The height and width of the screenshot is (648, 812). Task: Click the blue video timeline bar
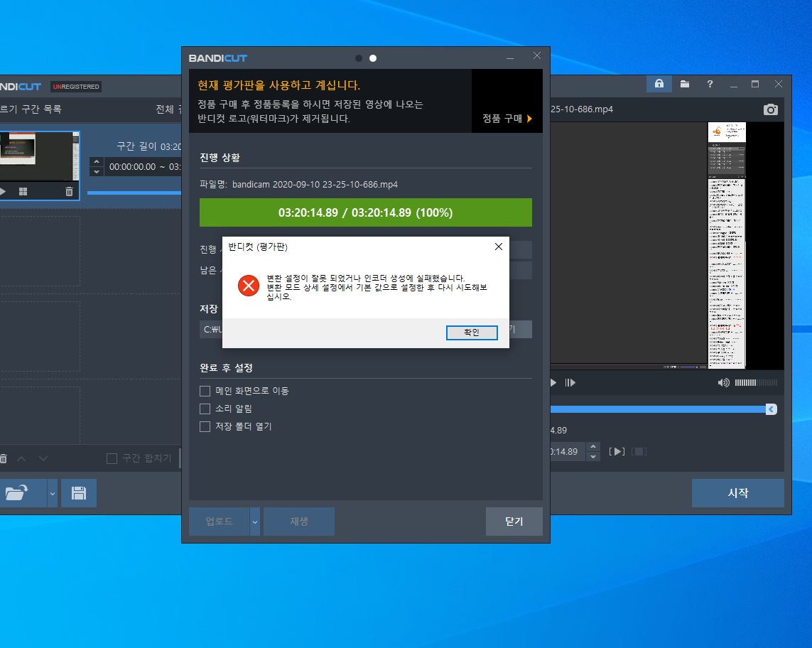658,409
